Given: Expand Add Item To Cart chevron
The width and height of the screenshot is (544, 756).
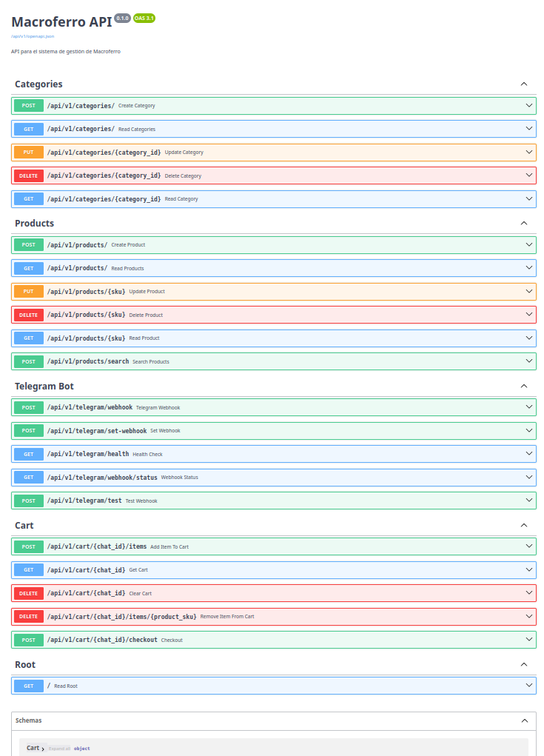Looking at the screenshot, I should 529,546.
